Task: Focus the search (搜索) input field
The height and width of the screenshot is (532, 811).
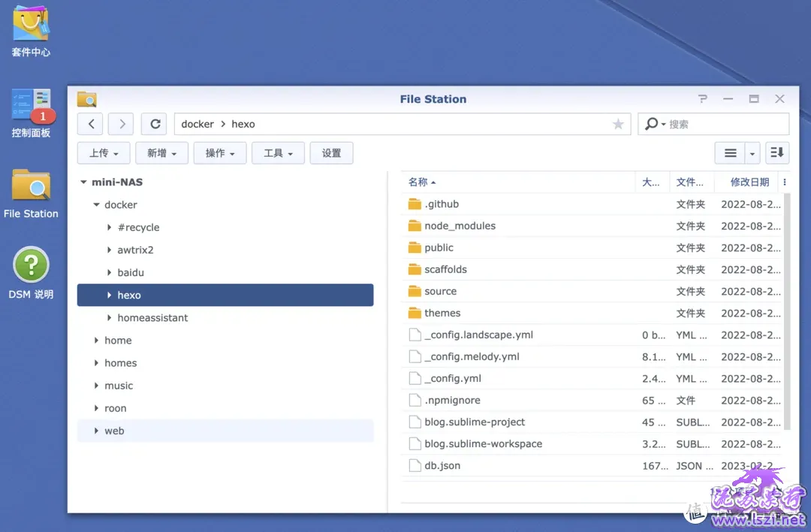Action: [726, 124]
